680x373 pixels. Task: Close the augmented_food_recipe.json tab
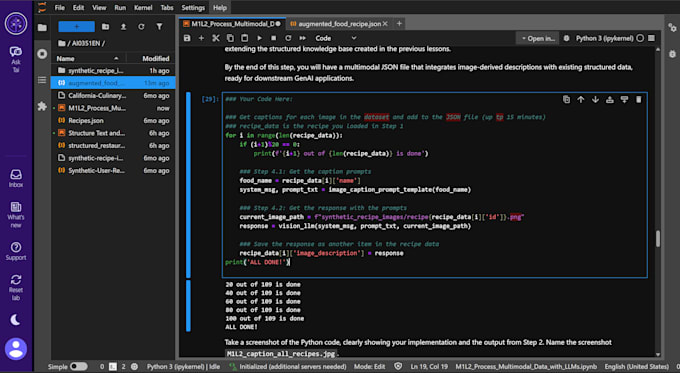[x=385, y=24]
